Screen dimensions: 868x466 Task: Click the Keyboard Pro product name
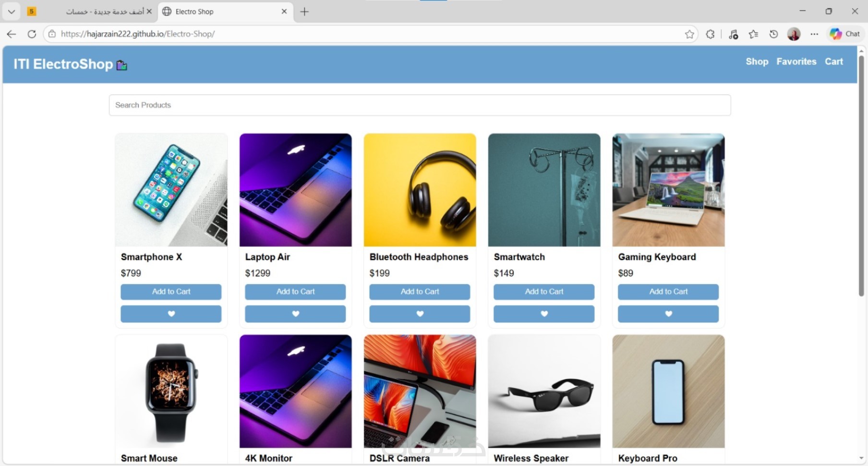(x=648, y=458)
